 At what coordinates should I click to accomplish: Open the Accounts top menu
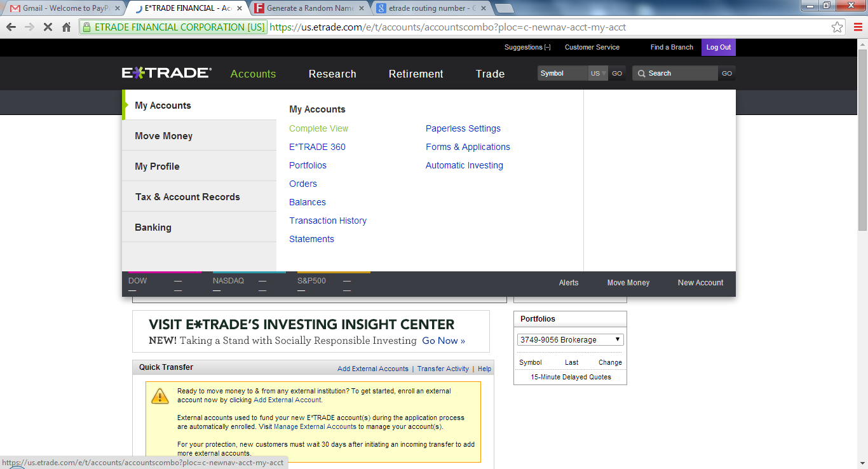253,74
